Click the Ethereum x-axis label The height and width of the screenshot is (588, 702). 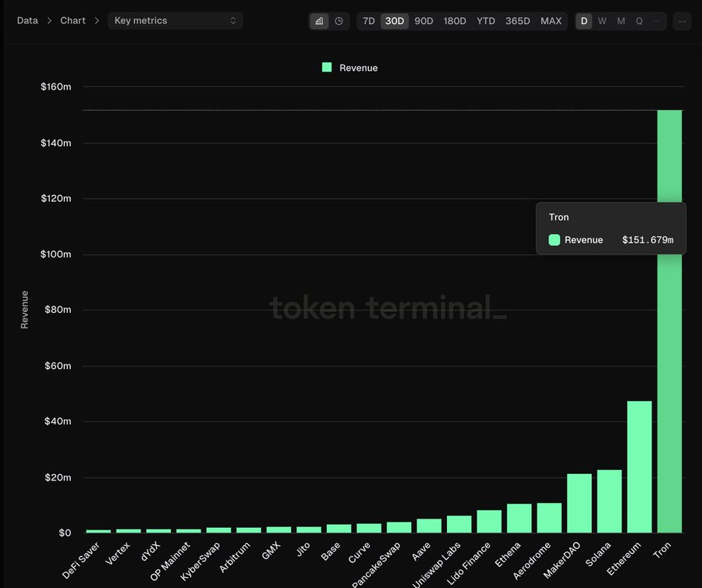(x=624, y=558)
